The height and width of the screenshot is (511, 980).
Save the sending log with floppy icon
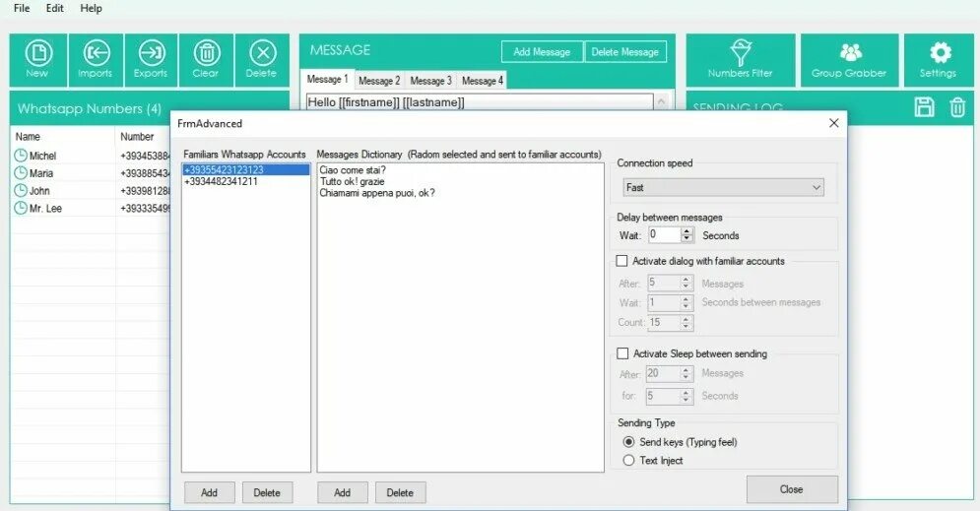(x=925, y=107)
